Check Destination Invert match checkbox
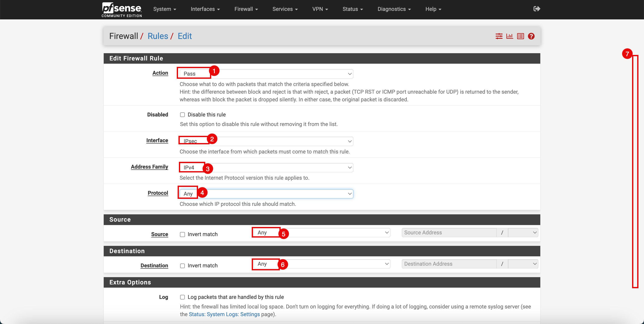This screenshot has height=324, width=644. tap(183, 266)
